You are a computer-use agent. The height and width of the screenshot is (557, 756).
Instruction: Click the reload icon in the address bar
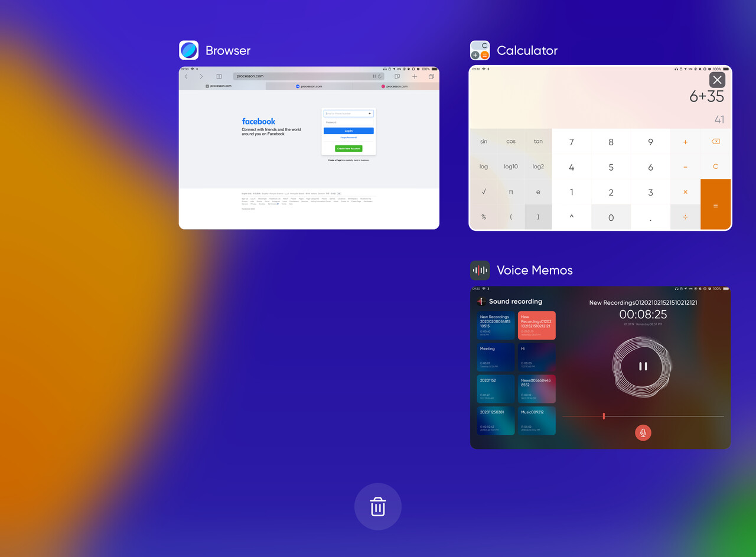coord(380,76)
